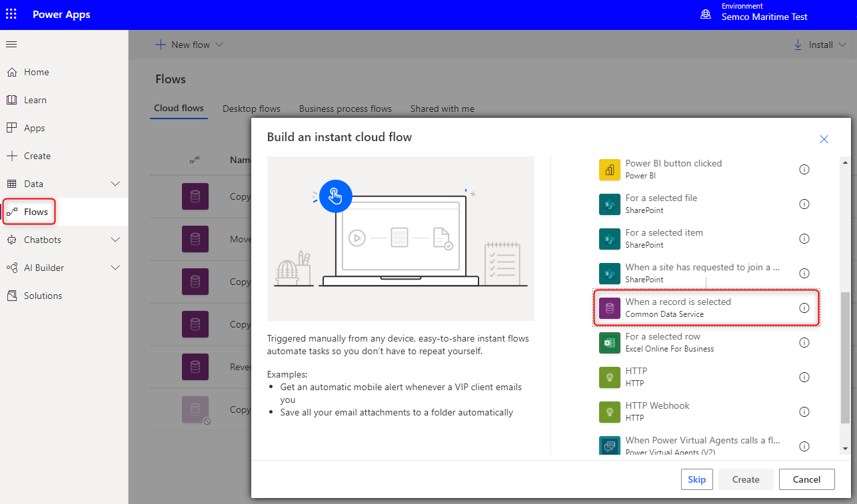
Task: Open the app launcher waffle icon
Action: (x=11, y=14)
